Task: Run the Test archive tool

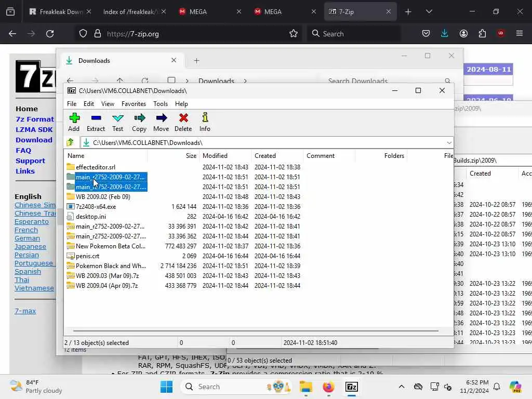Action: click(x=118, y=122)
